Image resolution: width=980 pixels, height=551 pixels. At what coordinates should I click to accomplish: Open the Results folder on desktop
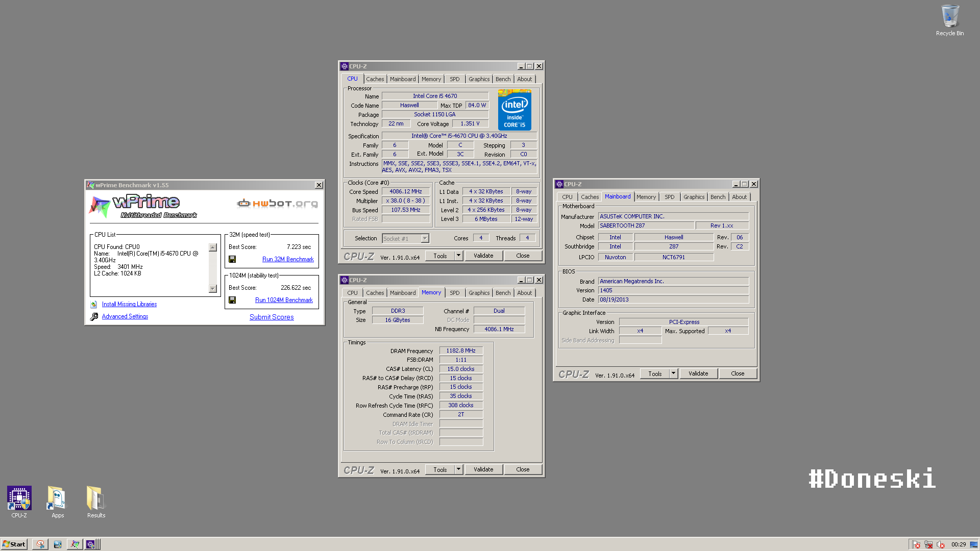[x=96, y=502]
